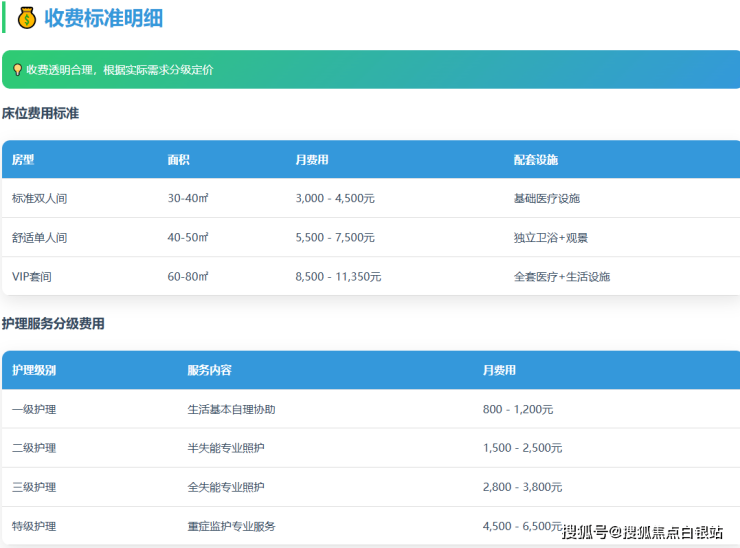The image size is (740, 548).
Task: Select the 标准双人间 row cell
Action: [40, 199]
